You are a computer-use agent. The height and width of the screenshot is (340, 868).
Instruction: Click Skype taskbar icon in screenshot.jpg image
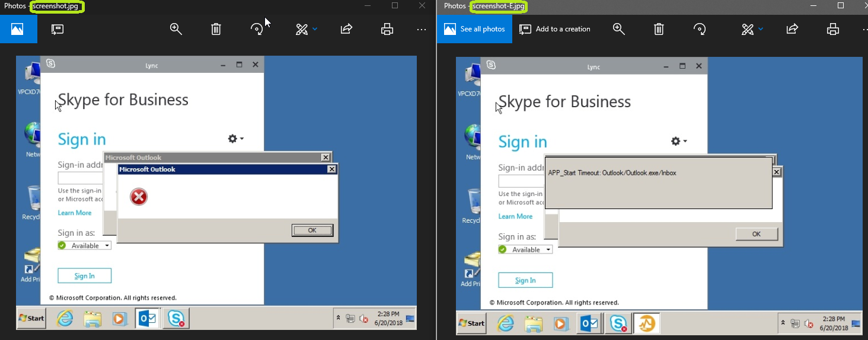176,319
